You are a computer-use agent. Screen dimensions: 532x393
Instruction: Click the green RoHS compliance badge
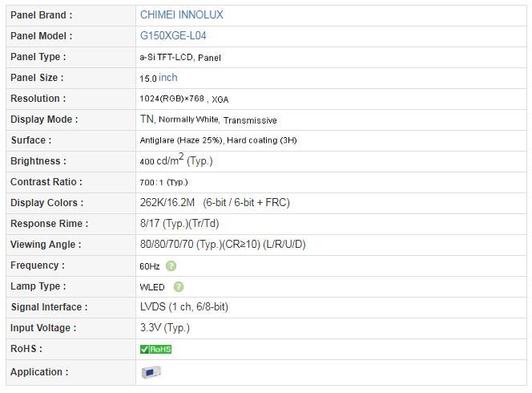[x=155, y=349]
